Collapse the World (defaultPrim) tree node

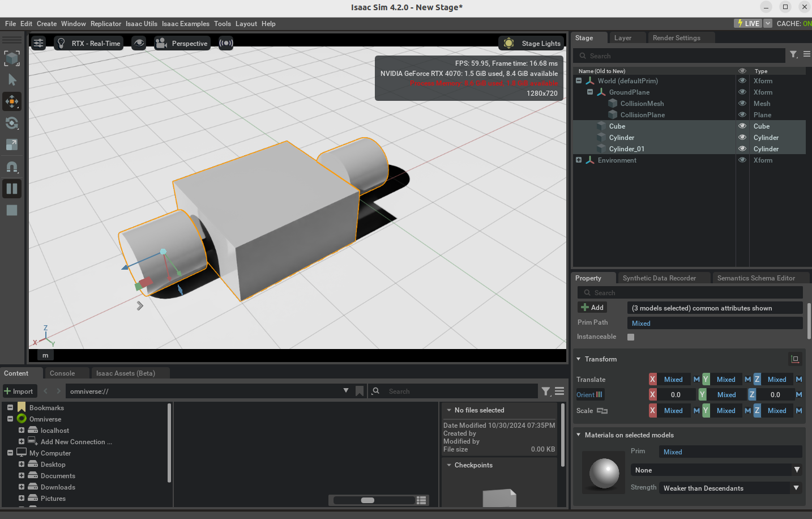[579, 80]
